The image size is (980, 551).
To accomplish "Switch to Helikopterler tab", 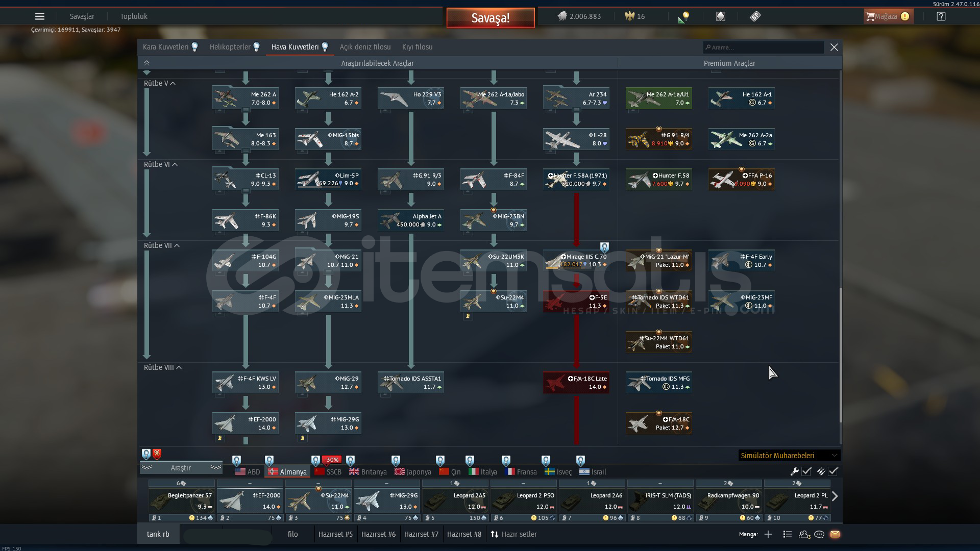I will (235, 47).
